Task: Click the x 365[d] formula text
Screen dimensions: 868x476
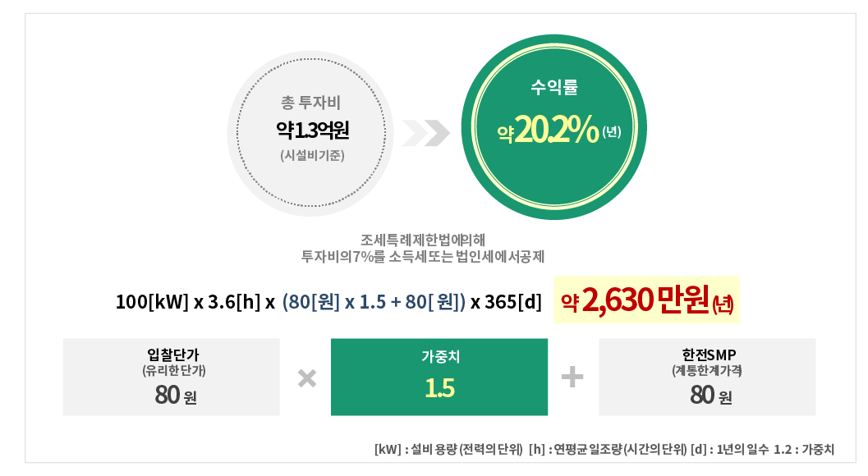Action: click(506, 302)
